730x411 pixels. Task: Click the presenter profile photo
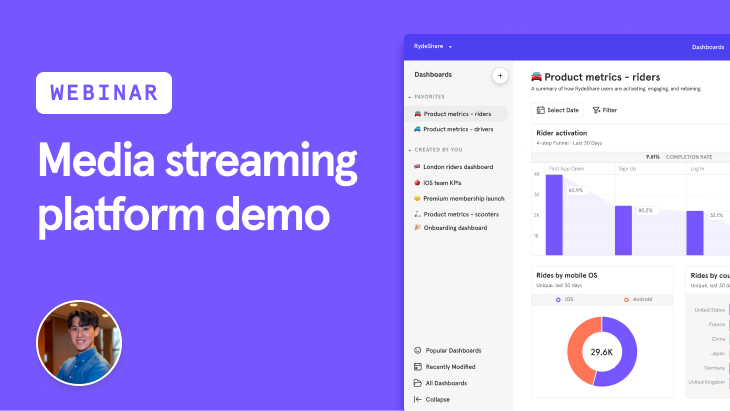click(x=79, y=343)
